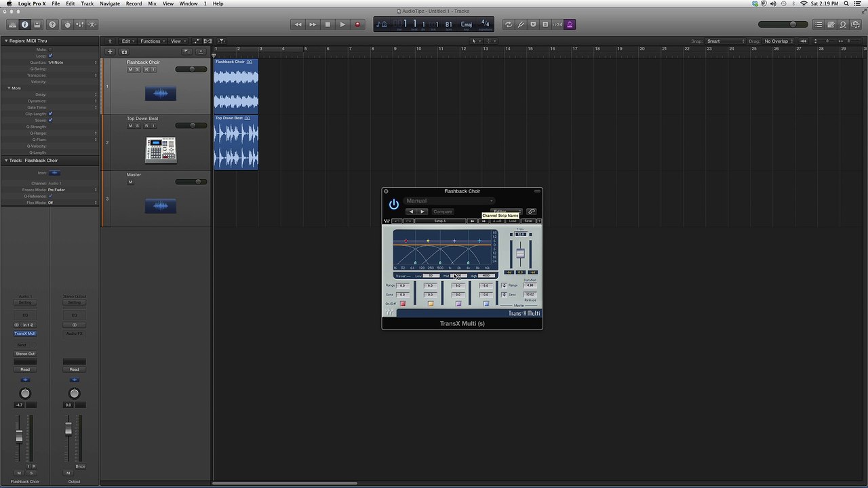Screen dimensions: 868x488
Task: Click the Low crossover frequency field
Action: click(x=431, y=276)
